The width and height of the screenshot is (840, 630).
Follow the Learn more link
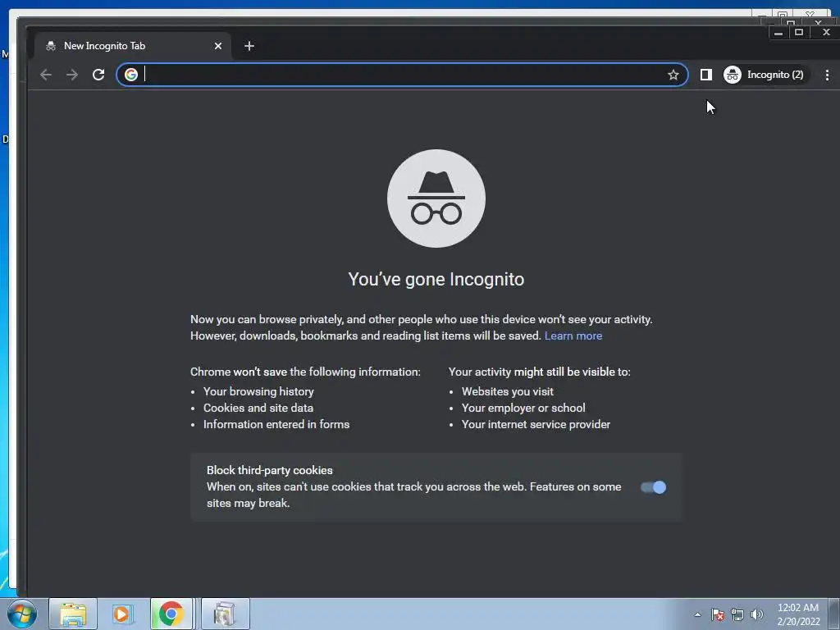pos(573,336)
